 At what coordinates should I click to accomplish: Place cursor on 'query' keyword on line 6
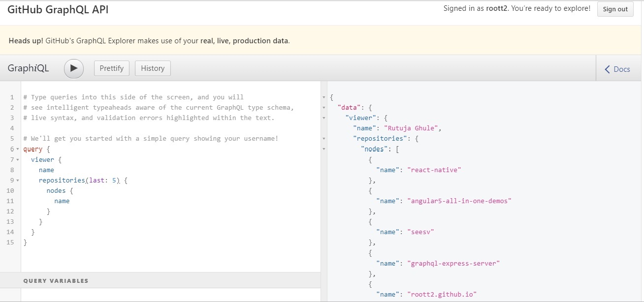point(33,149)
